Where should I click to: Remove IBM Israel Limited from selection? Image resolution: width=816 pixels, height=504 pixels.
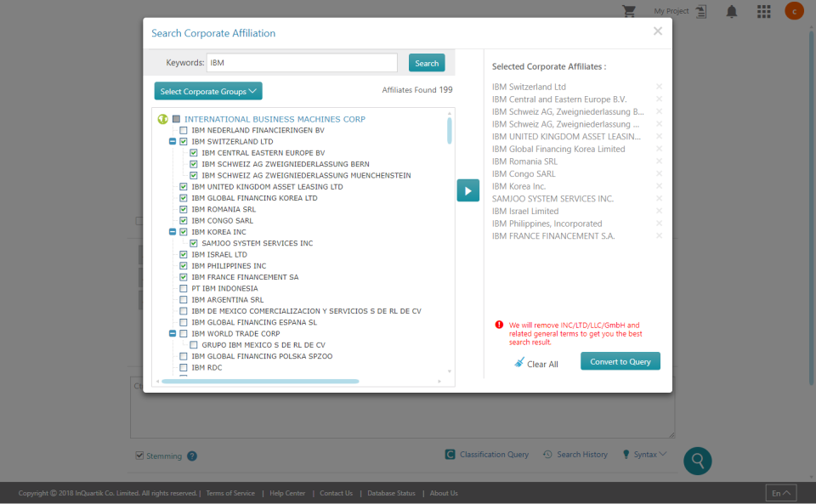pos(659,211)
